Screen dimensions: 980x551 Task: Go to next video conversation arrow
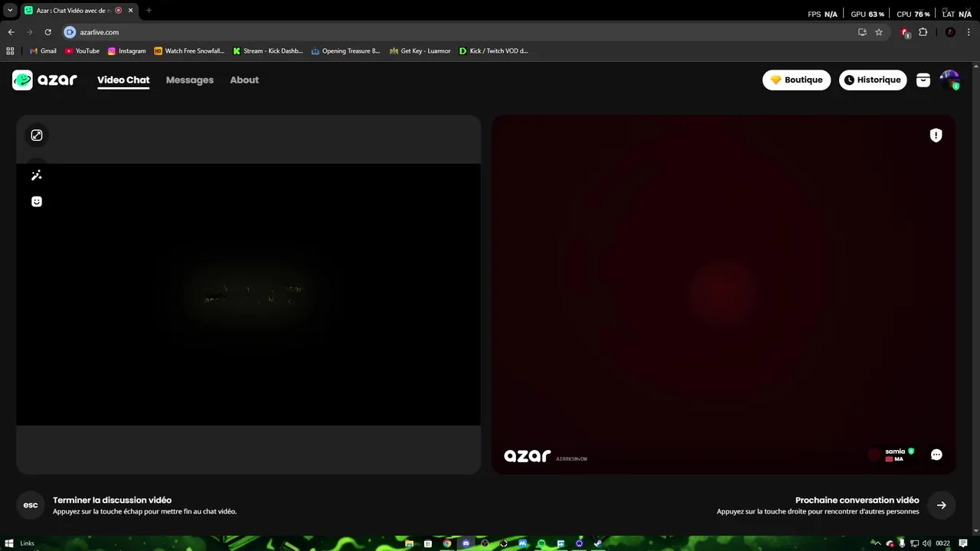tap(942, 505)
